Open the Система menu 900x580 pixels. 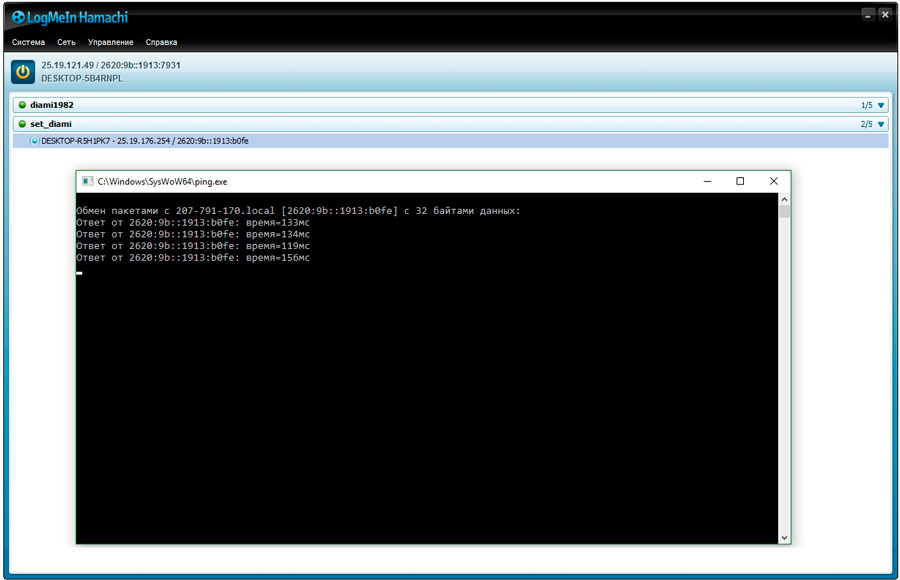pos(28,42)
